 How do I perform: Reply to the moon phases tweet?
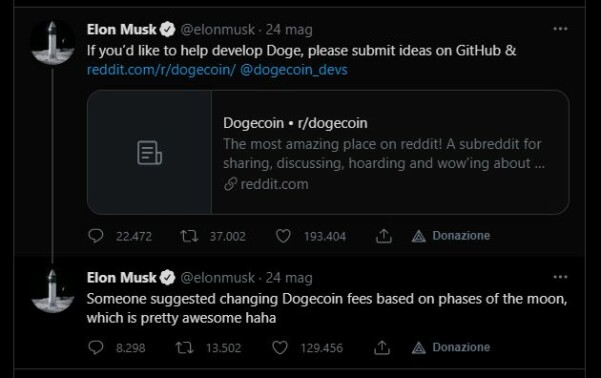click(x=95, y=347)
